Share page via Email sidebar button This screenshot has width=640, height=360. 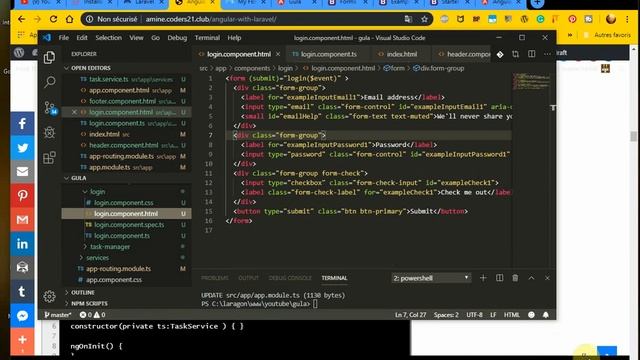[22, 171]
